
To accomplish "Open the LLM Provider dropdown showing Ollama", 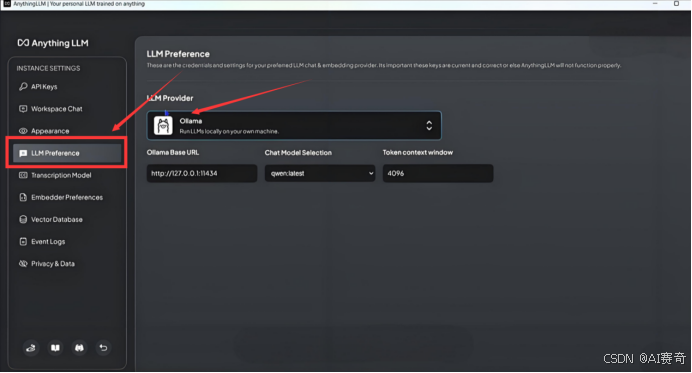I will [x=294, y=125].
